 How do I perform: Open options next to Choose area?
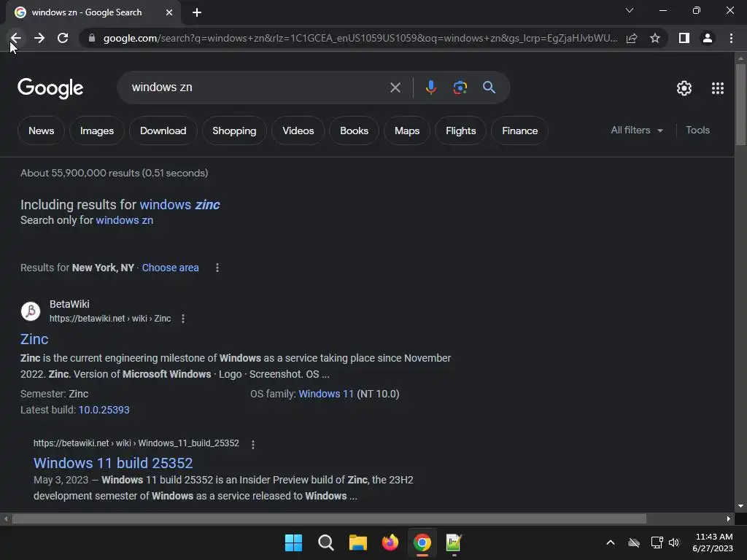pyautogui.click(x=217, y=268)
